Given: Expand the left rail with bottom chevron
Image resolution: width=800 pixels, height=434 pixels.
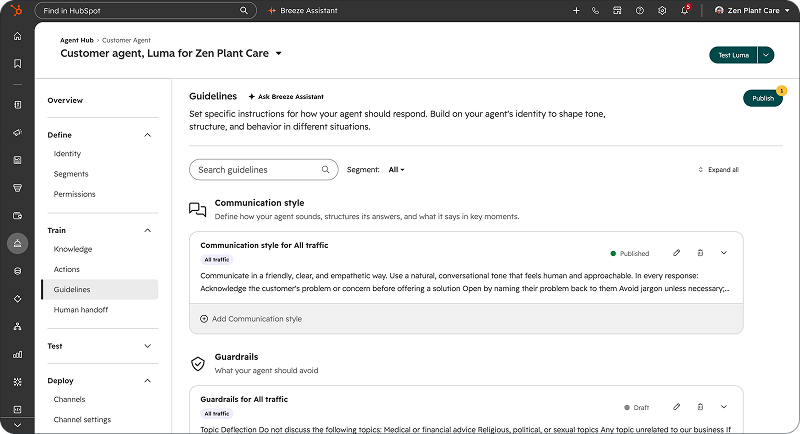Looking at the screenshot, I should 17,425.
